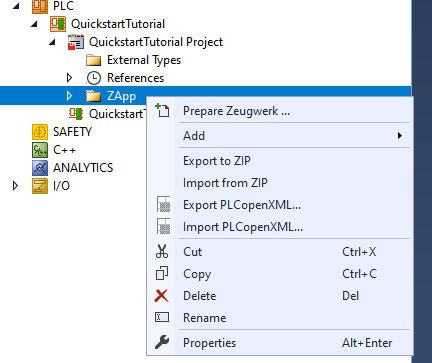Viewport: 432px width, 363px height.
Task: Select the PLC tree label
Action: (x=63, y=6)
